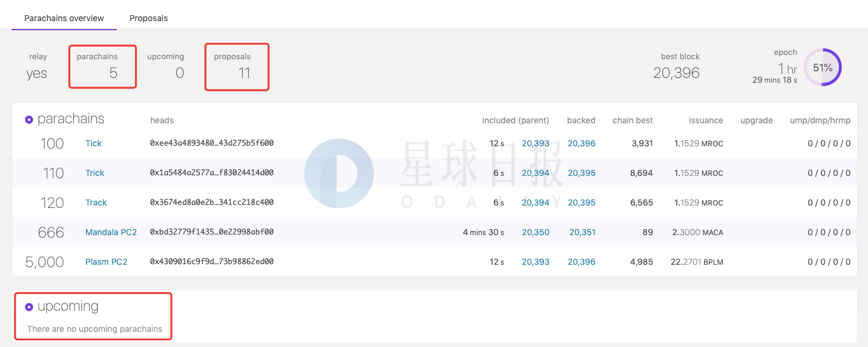Open backed block 20,396 in Plasm PC2 row
The image size is (868, 347).
pyautogui.click(x=582, y=262)
